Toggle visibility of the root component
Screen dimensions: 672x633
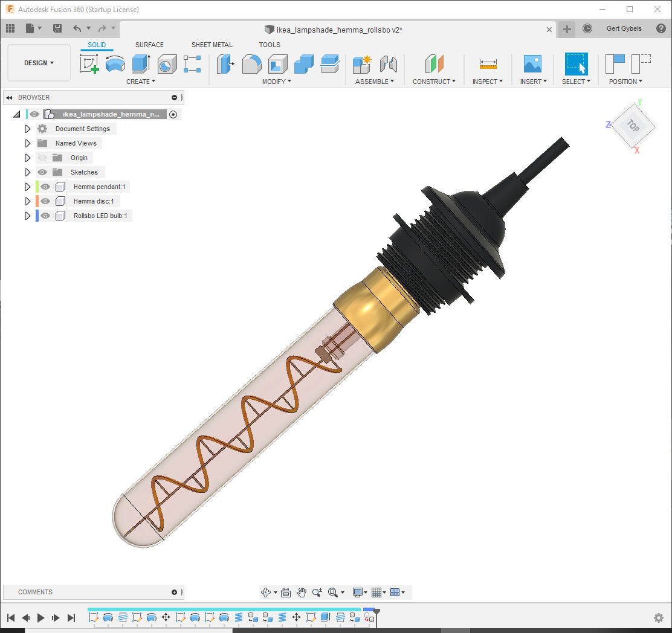pyautogui.click(x=34, y=114)
